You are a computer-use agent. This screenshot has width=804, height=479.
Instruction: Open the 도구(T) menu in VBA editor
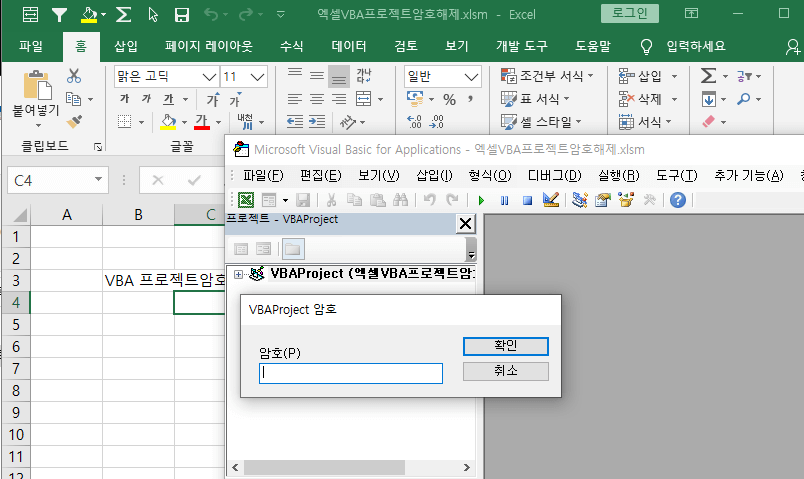click(x=677, y=176)
